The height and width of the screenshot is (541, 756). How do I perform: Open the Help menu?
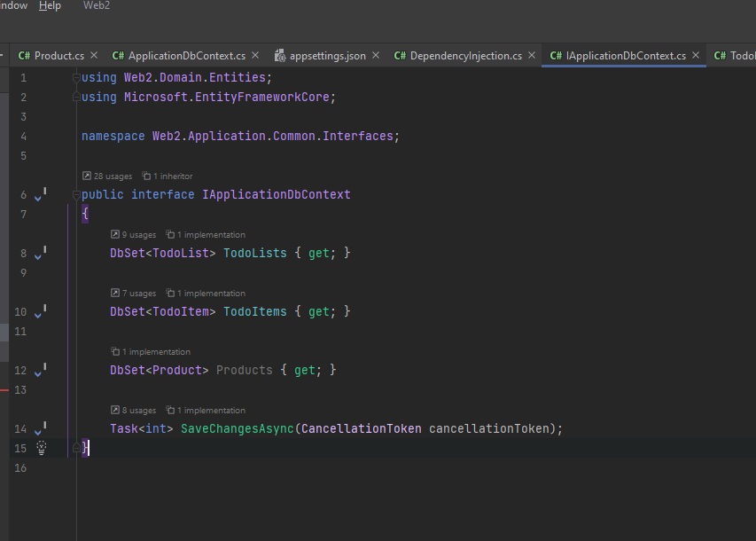pyautogui.click(x=50, y=6)
